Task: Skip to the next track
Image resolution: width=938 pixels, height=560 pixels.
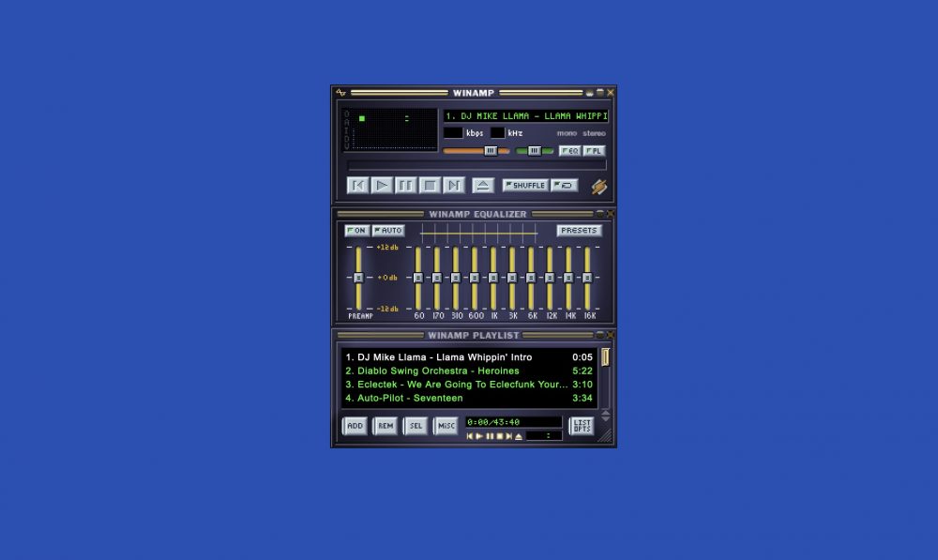Action: click(x=454, y=186)
